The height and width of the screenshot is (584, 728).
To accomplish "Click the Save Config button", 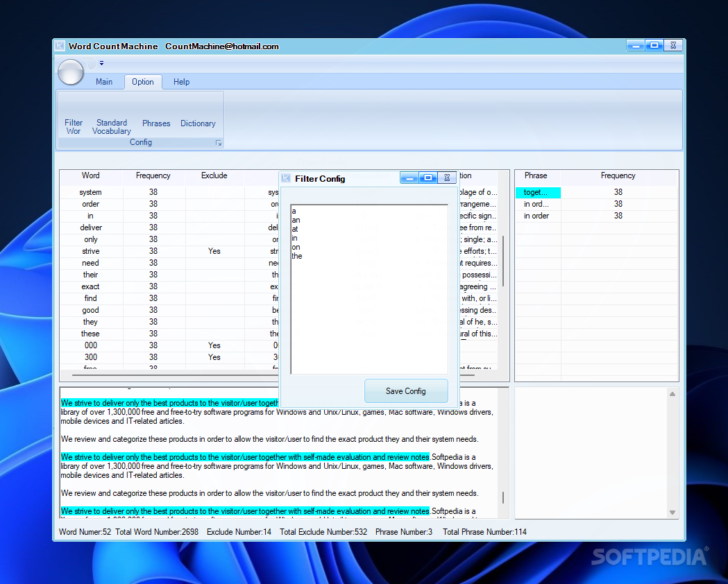I will click(x=406, y=391).
